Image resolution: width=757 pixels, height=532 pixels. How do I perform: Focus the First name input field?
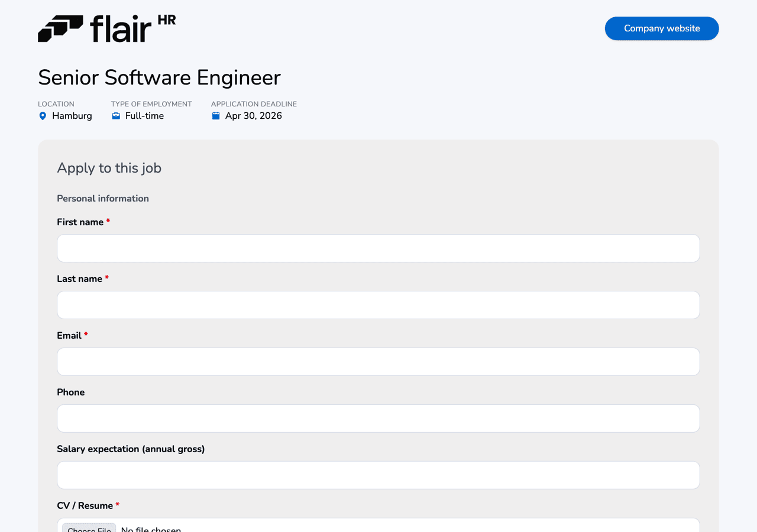(x=378, y=248)
